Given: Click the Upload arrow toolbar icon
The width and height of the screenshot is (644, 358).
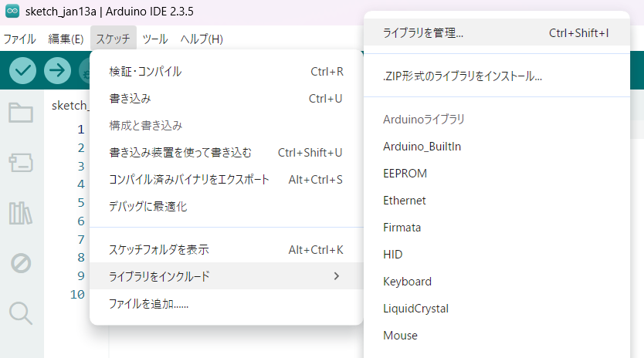Looking at the screenshot, I should pos(57,70).
